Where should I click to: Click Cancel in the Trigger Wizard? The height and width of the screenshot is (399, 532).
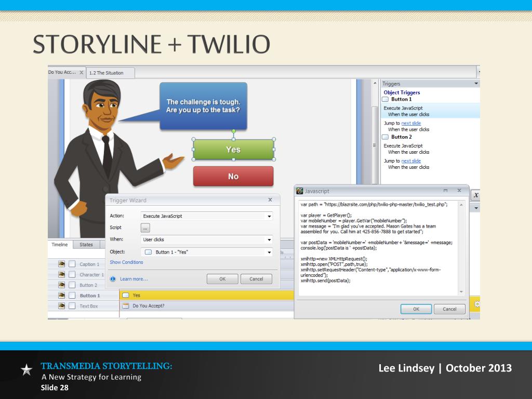pos(256,279)
